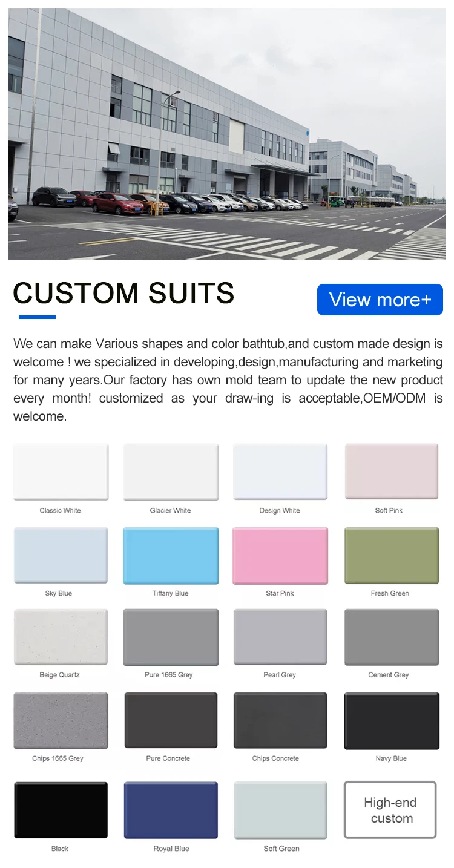This screenshot has width=454, height=868.
Task: Click the View more+ button
Action: [380, 300]
